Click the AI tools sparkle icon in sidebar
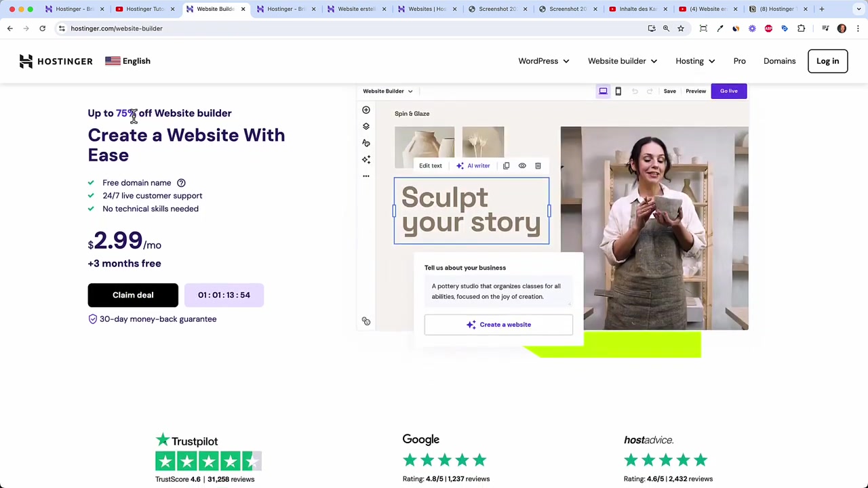868x488 pixels. pos(366,159)
